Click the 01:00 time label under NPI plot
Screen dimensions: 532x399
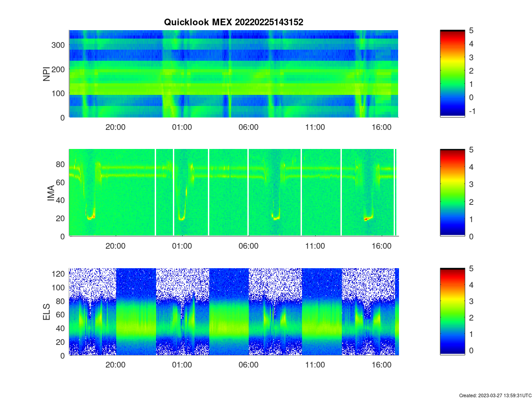pos(182,127)
